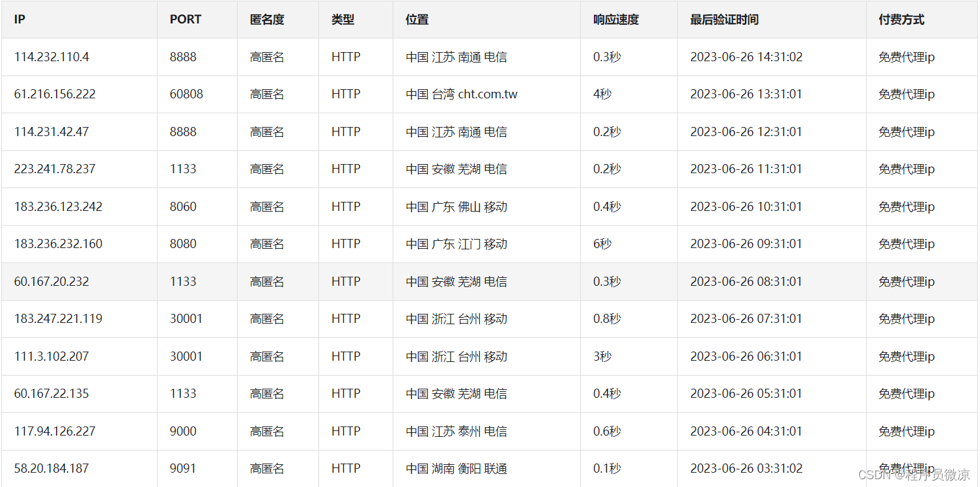Click HTTP type in the 114.231.42.47 row
Viewport: 980px width, 487px height.
coord(346,132)
